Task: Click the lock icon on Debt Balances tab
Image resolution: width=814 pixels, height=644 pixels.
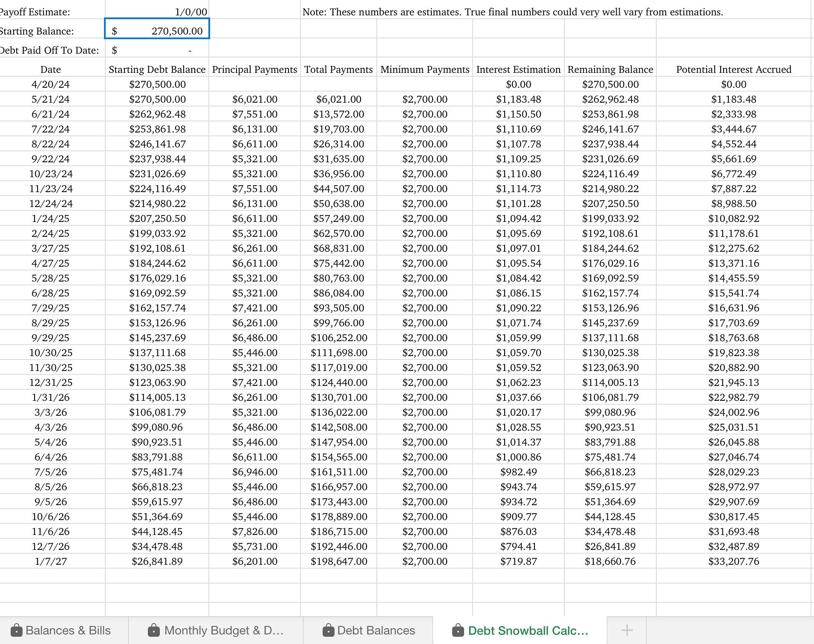Action: [329, 630]
